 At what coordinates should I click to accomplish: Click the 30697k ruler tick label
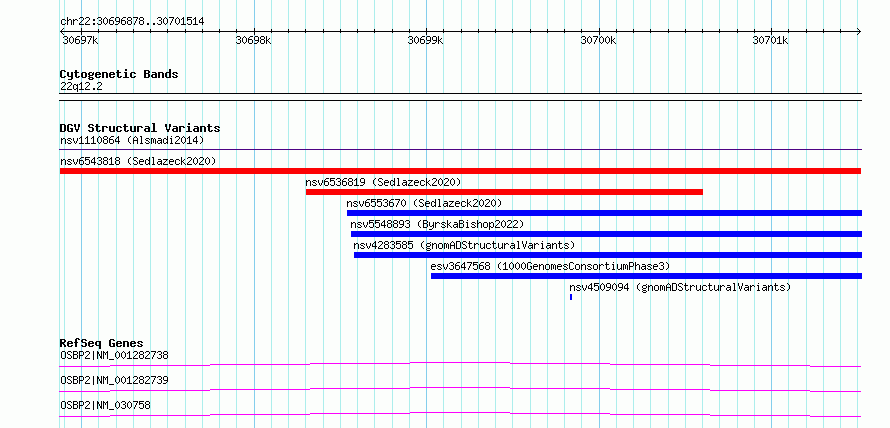click(81, 40)
